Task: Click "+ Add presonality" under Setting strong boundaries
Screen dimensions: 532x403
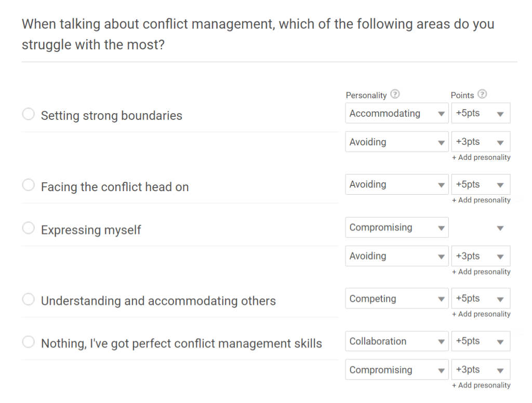Action: coord(481,157)
